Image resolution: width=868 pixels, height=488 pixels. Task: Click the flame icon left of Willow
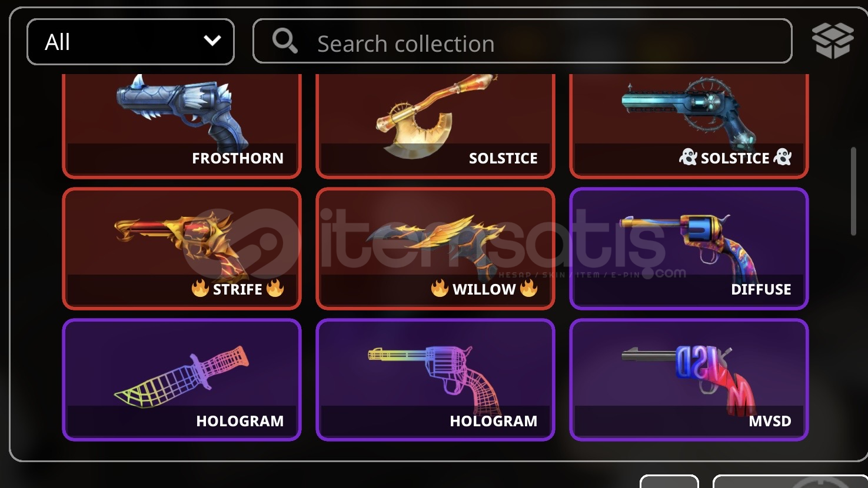pyautogui.click(x=440, y=288)
